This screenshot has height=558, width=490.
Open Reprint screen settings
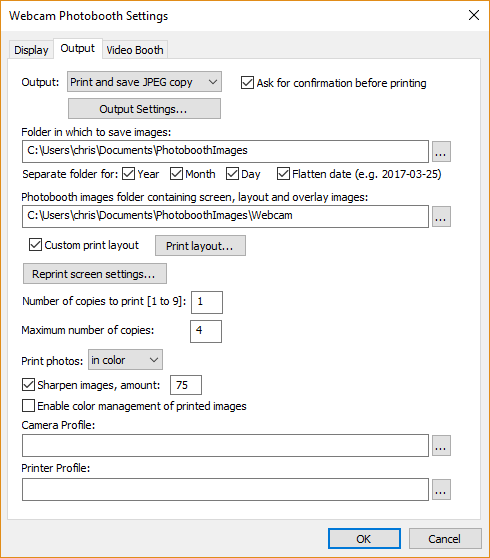click(x=95, y=274)
